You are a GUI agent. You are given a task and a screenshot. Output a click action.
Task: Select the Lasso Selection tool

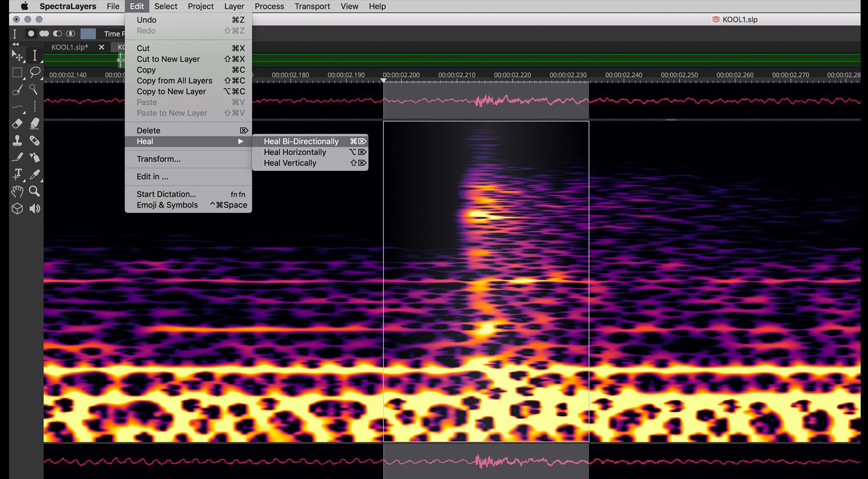(35, 72)
